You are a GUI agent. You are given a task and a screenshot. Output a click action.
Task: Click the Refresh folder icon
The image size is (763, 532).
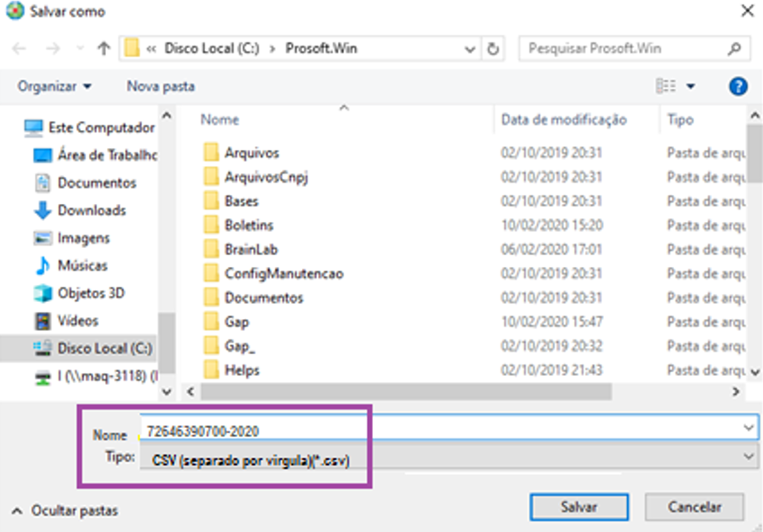point(493,49)
